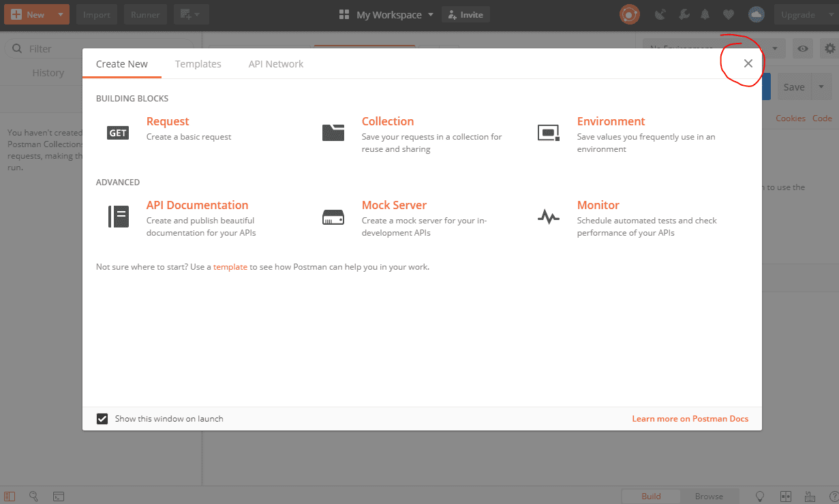Show notifications via the bell icon

tap(705, 14)
